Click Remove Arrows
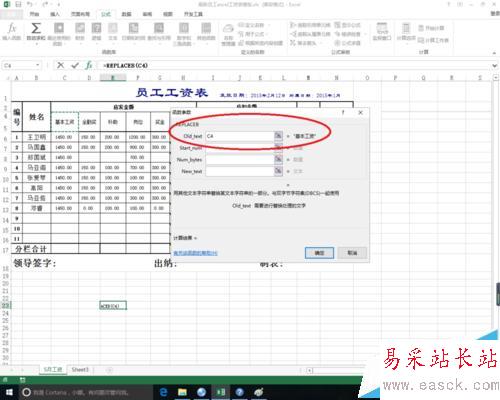500x400 pixels. pyautogui.click(x=304, y=43)
